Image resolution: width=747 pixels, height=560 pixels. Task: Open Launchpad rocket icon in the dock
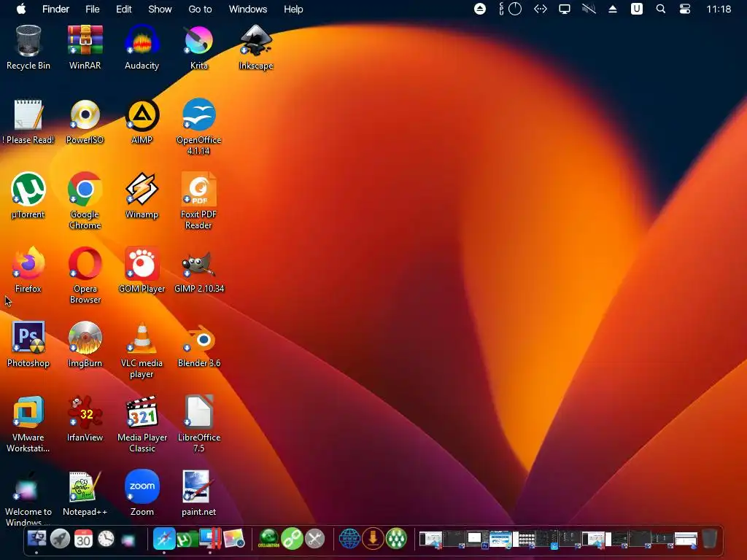coord(60,539)
